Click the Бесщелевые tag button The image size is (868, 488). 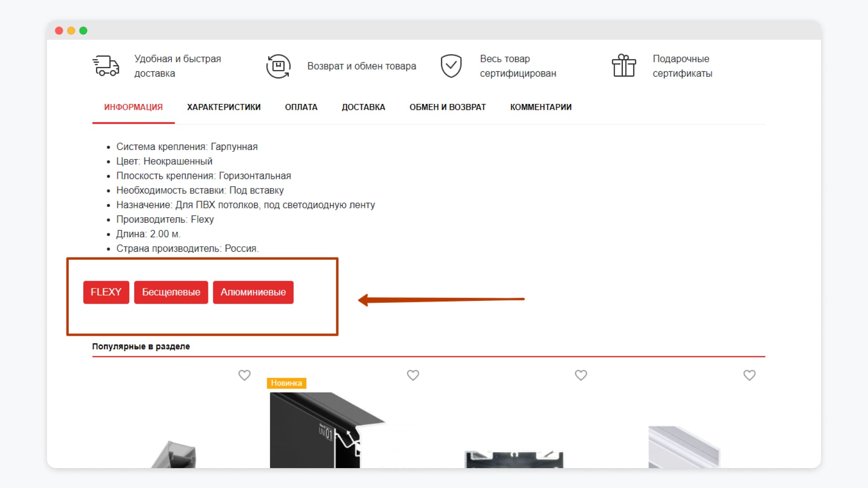point(171,292)
